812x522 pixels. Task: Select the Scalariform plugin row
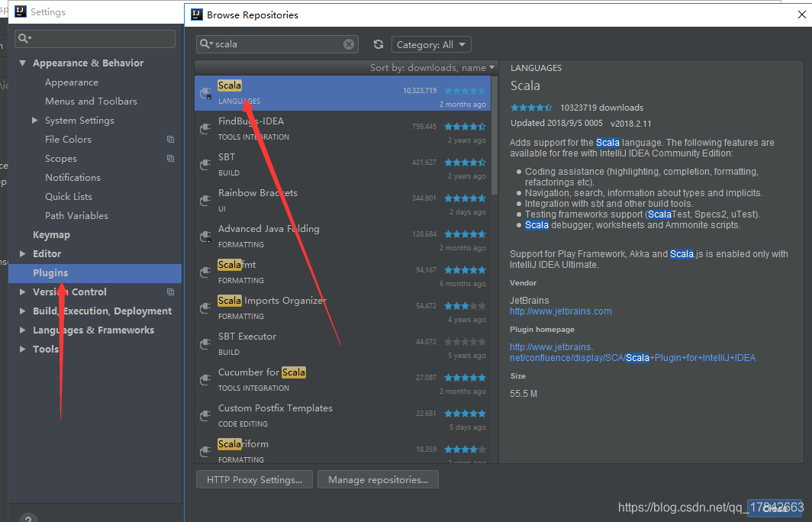tap(343, 449)
